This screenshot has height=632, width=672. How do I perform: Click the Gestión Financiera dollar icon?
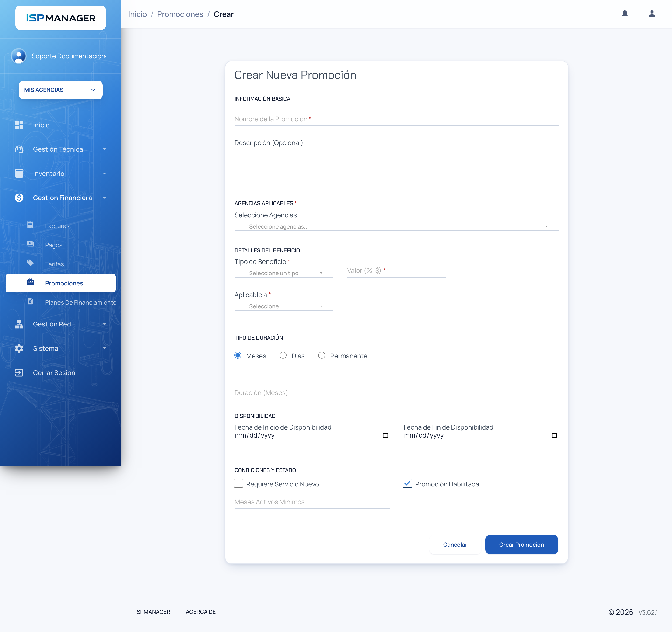coord(19,198)
